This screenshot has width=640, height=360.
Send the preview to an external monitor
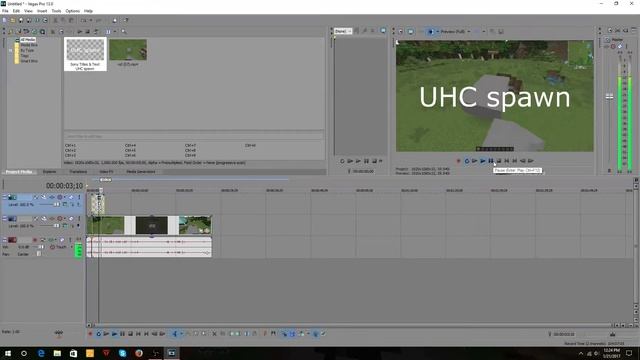[x=411, y=31]
